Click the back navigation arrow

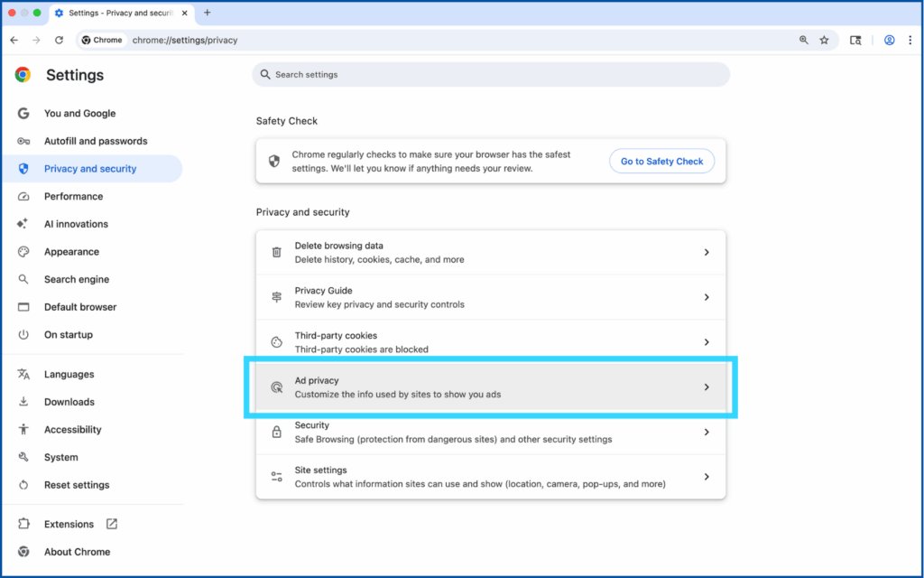tap(14, 40)
